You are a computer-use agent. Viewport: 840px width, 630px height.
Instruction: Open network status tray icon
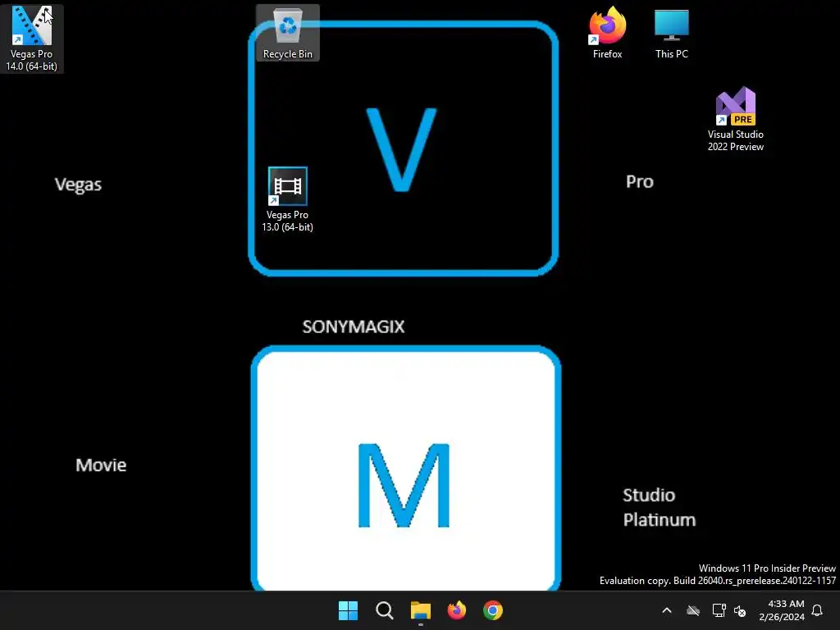[x=719, y=610]
